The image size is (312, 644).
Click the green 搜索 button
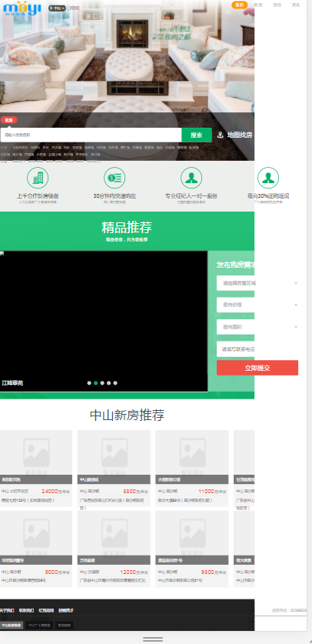click(197, 135)
